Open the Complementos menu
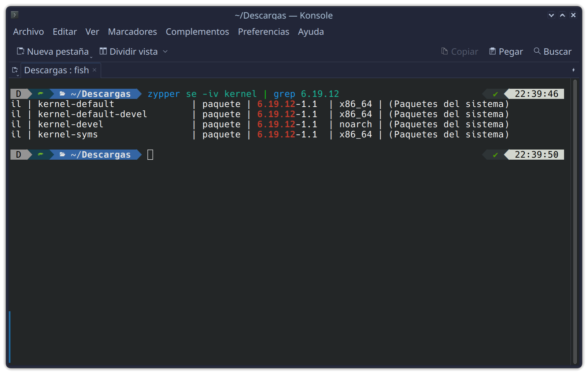This screenshot has width=588, height=374. pos(197,32)
